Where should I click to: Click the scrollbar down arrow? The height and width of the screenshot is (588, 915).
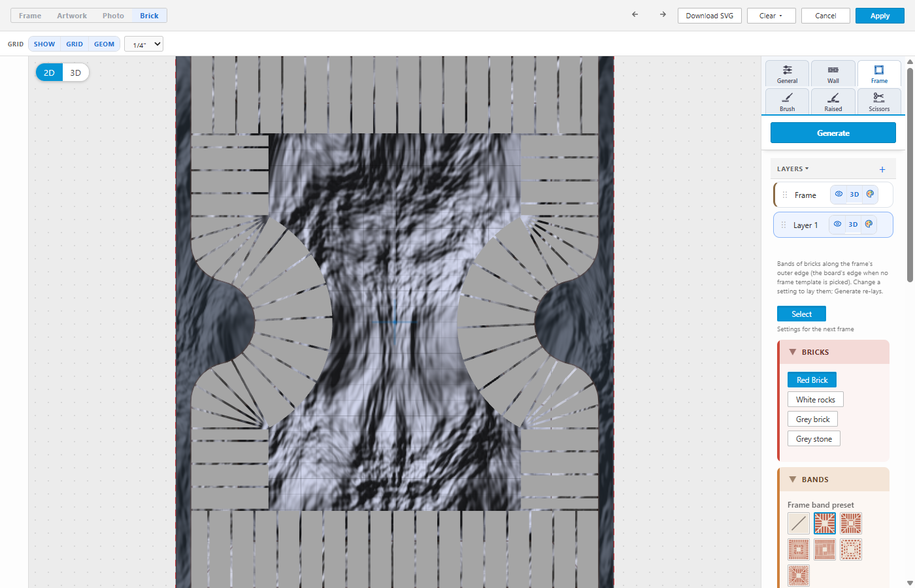[x=910, y=583]
